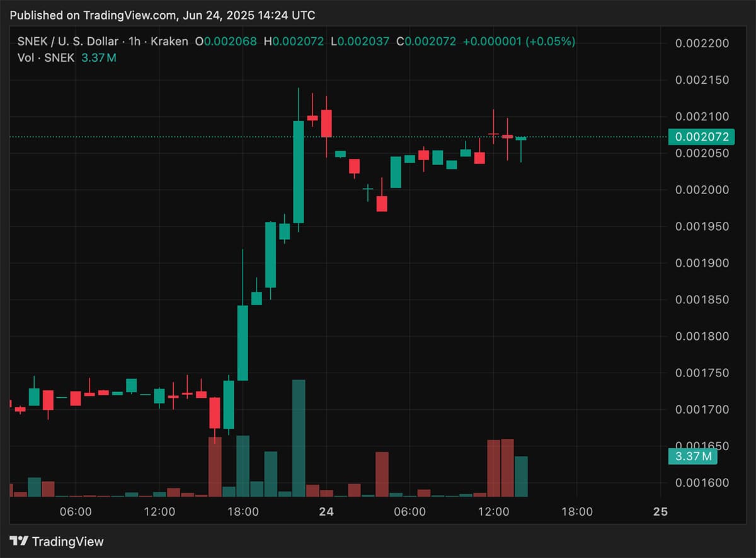Click the Kraken exchange name in legend
Viewport: 756px width, 558px height.
pyautogui.click(x=170, y=42)
